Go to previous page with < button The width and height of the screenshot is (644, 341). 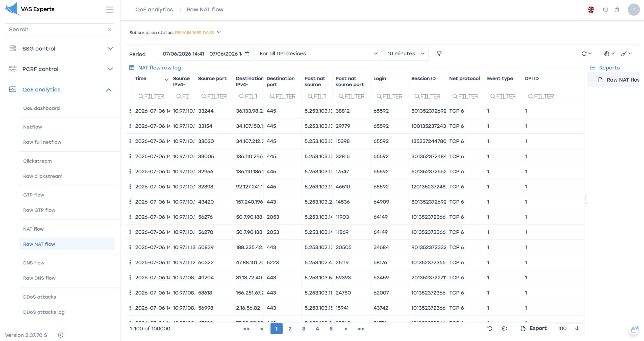click(x=261, y=329)
